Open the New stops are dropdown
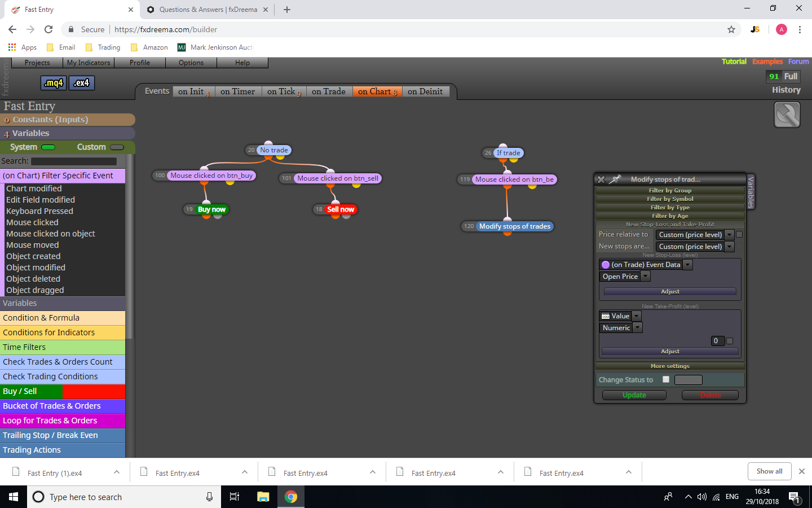This screenshot has height=508, width=812. (695, 247)
